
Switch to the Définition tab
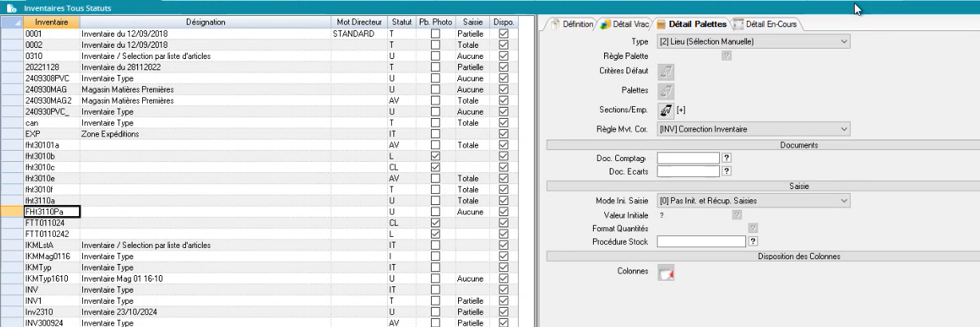point(573,25)
